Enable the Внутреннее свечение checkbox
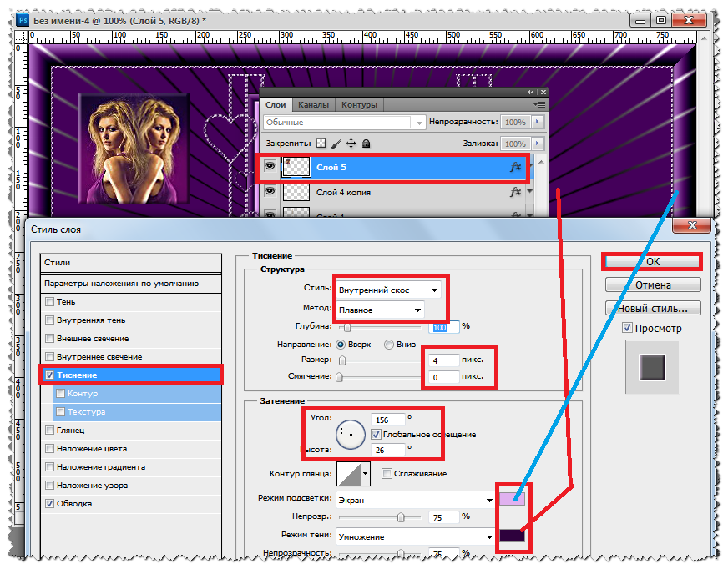Viewport: 728px width, 569px height. point(50,357)
